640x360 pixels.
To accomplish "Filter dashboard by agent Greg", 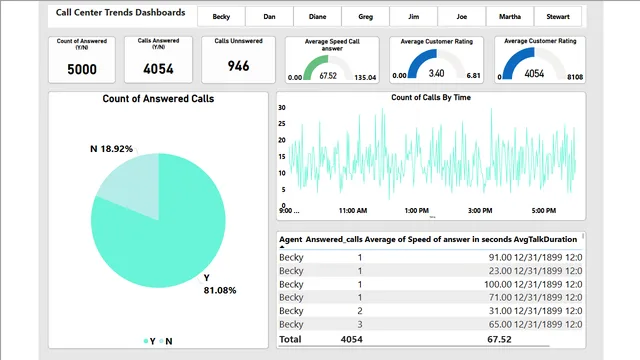I will (366, 17).
